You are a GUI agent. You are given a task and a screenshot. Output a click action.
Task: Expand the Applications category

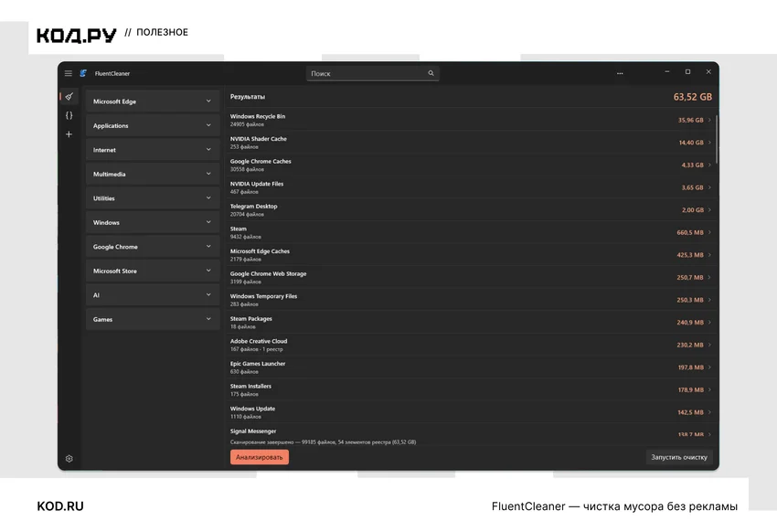(x=153, y=125)
